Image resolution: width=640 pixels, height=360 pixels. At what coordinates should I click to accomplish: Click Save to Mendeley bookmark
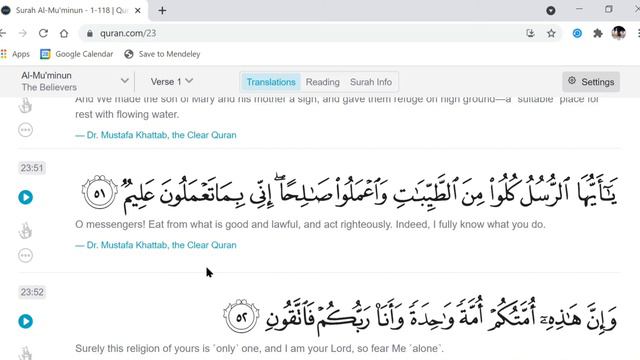point(162,54)
